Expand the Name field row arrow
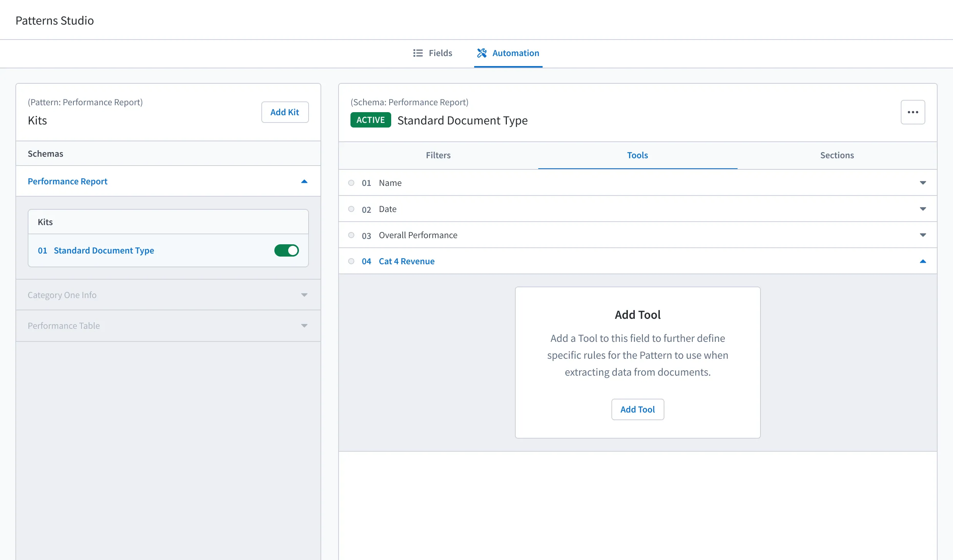This screenshot has width=953, height=560. (x=923, y=183)
